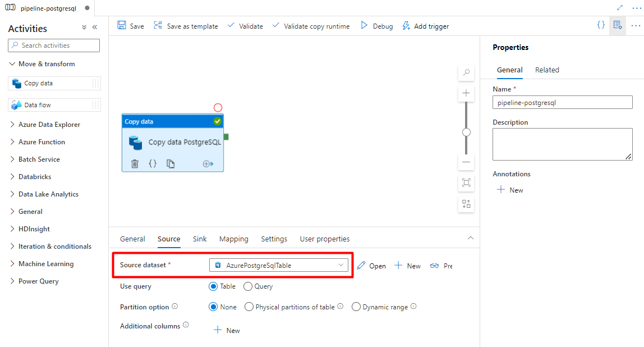Toggle the Properties pane icon
The image size is (644, 347).
click(617, 25)
